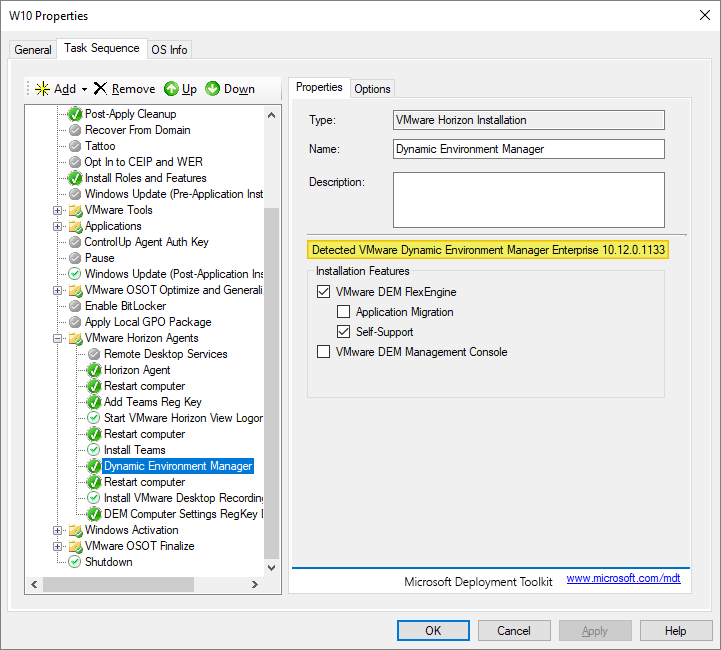Uncheck VMware DEM FlexEngine checkbox

pyautogui.click(x=323, y=292)
